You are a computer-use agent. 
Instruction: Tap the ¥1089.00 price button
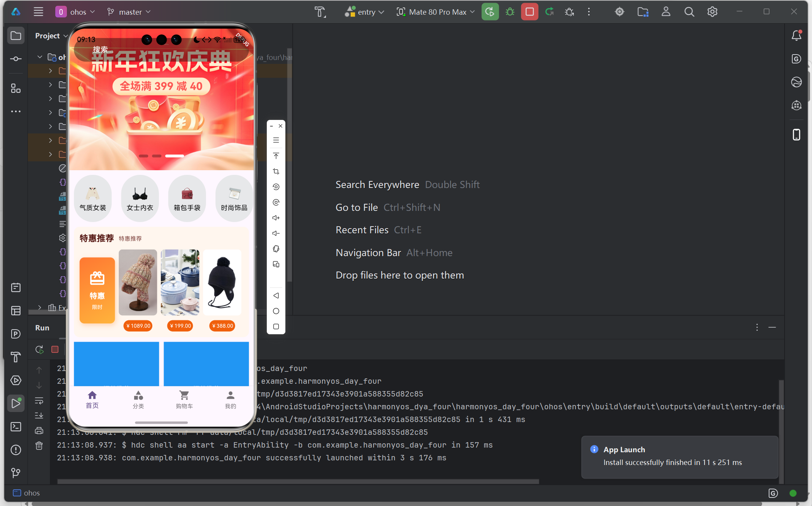tap(138, 326)
